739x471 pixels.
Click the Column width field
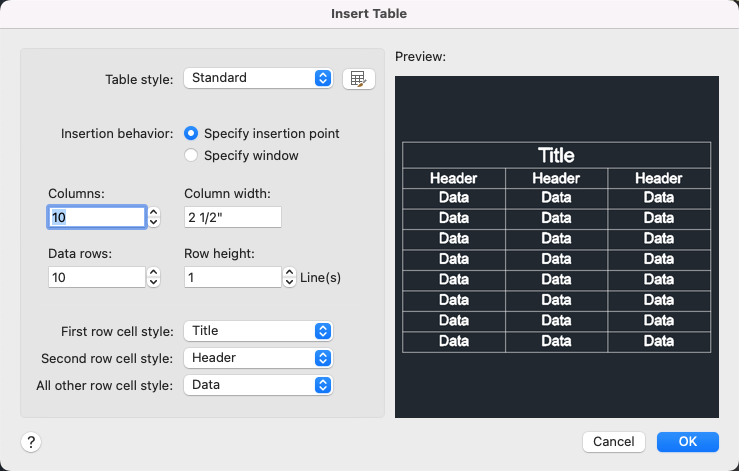233,217
